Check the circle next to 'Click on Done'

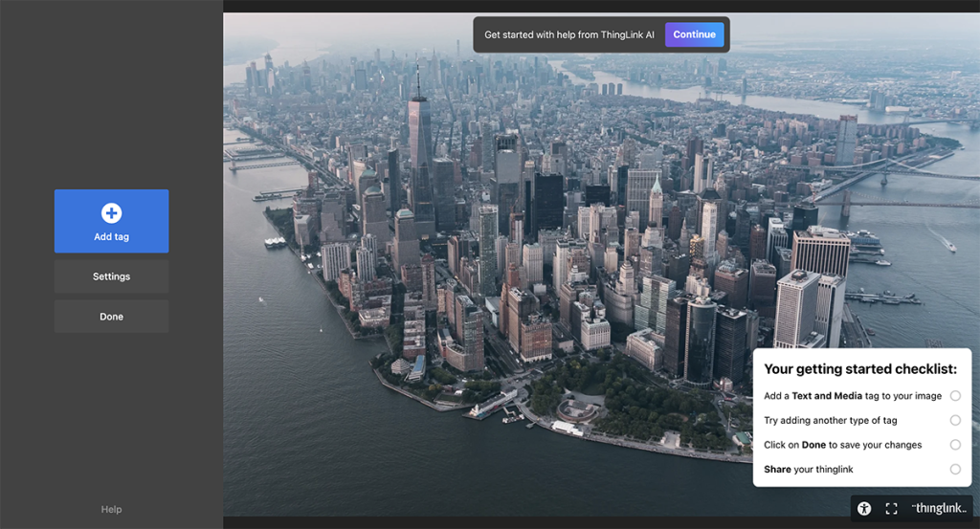955,445
